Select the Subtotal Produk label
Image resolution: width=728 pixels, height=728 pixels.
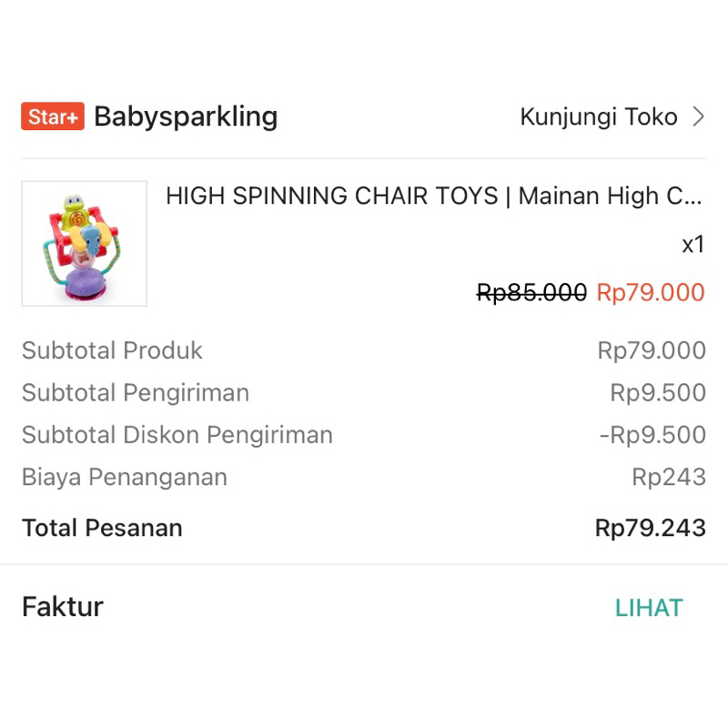point(112,350)
